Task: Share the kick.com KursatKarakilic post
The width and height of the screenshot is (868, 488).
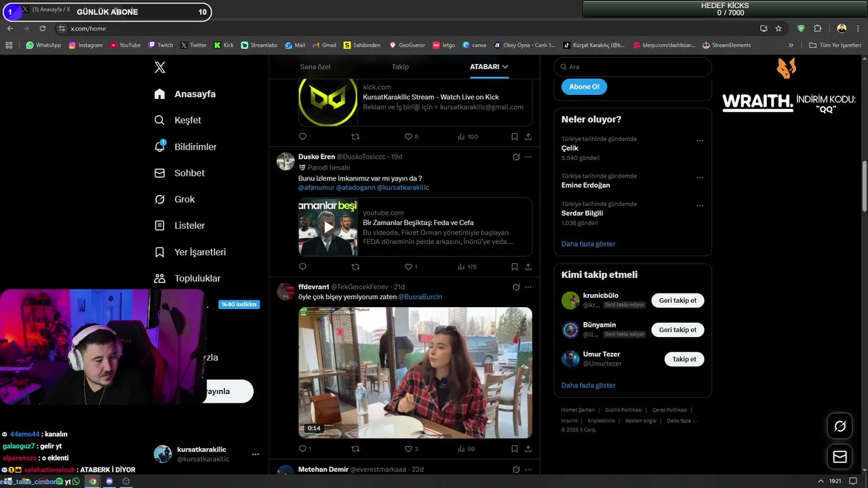Action: click(528, 136)
